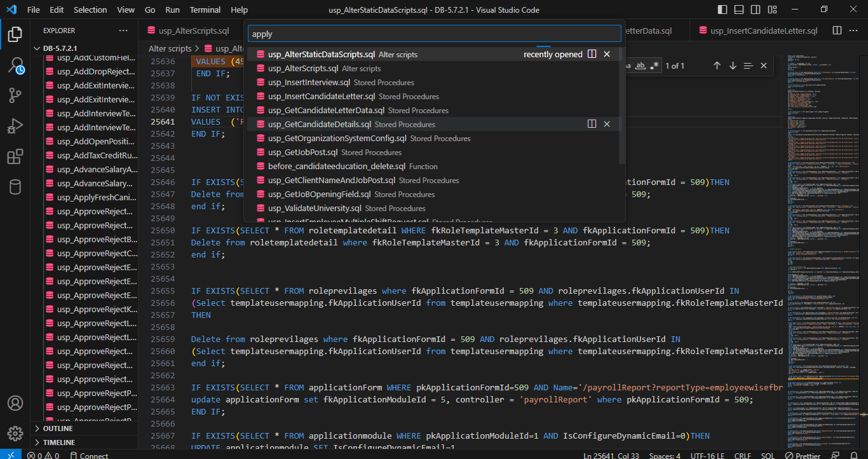868x459 pixels.
Task: Enable regex search in the find widget
Action: [x=654, y=65]
